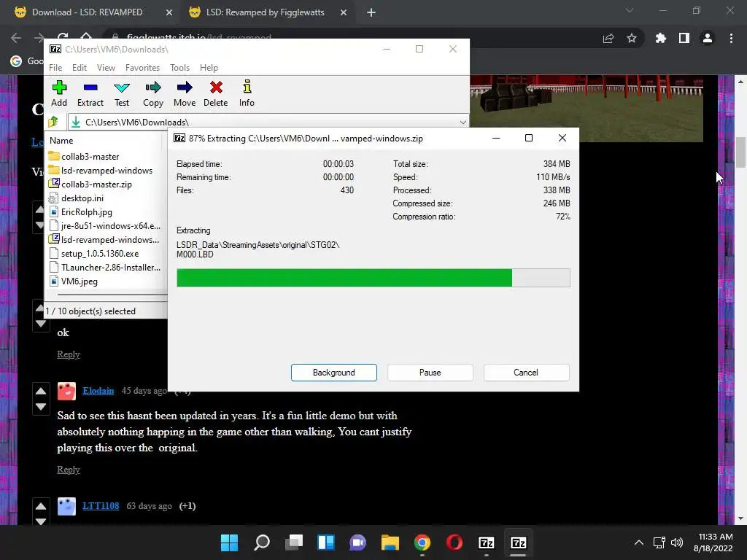Open Chrome three-dot menu
Viewport: 747px width, 560px height.
tap(731, 38)
